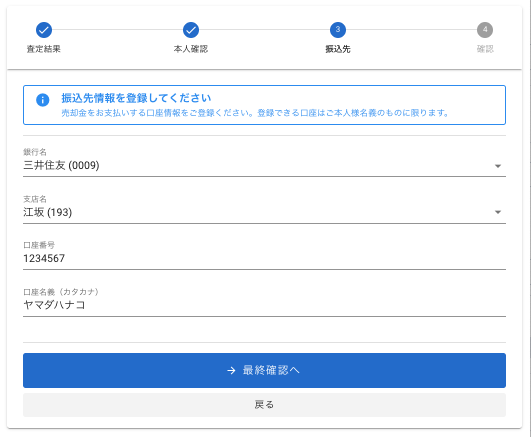The height and width of the screenshot is (437, 531).
Task: Click the 戻る button
Action: (264, 405)
